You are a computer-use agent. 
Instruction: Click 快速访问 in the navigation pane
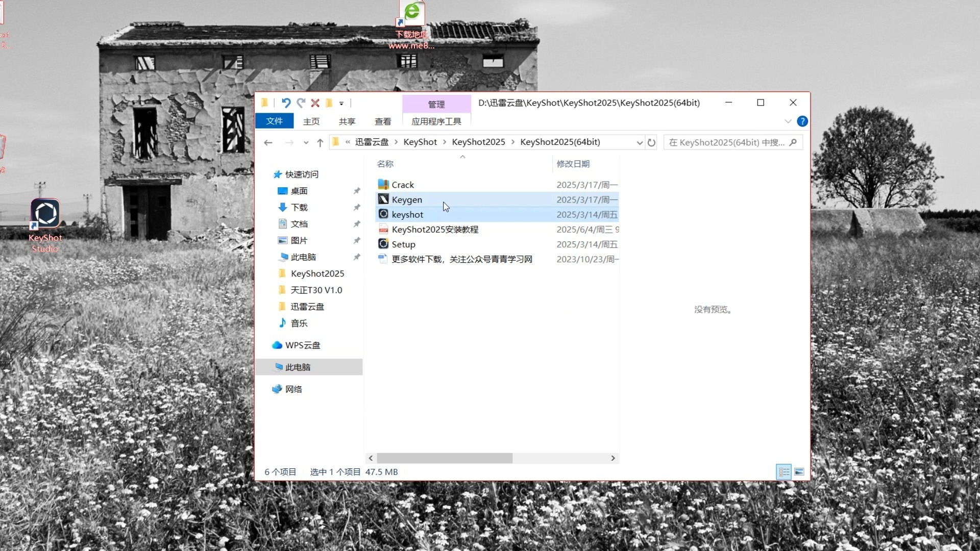tap(302, 174)
